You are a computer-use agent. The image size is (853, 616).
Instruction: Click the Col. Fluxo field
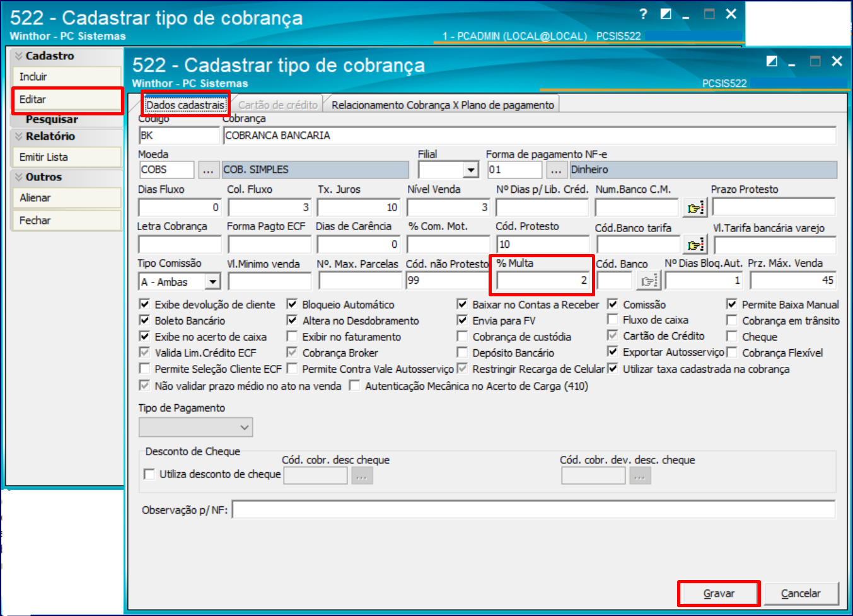270,207
